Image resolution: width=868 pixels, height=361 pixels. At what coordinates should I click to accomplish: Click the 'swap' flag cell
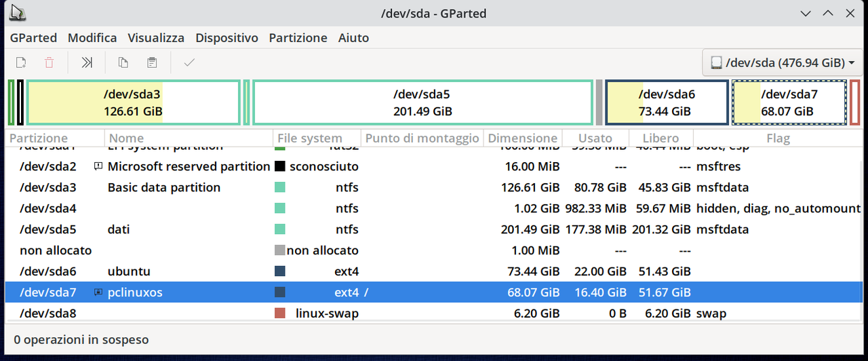[711, 313]
